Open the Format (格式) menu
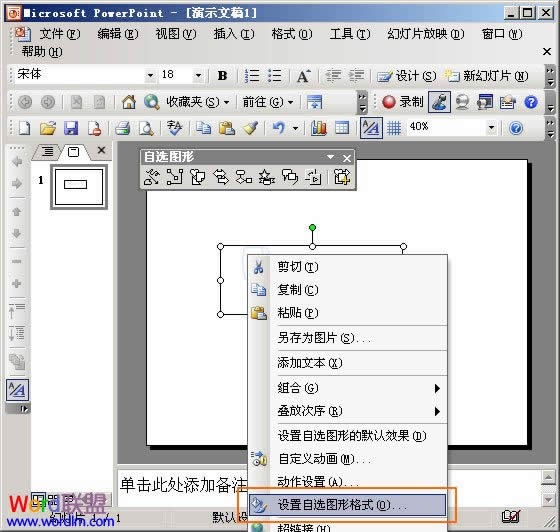Image resolution: width=560 pixels, height=532 pixels. pos(292,34)
